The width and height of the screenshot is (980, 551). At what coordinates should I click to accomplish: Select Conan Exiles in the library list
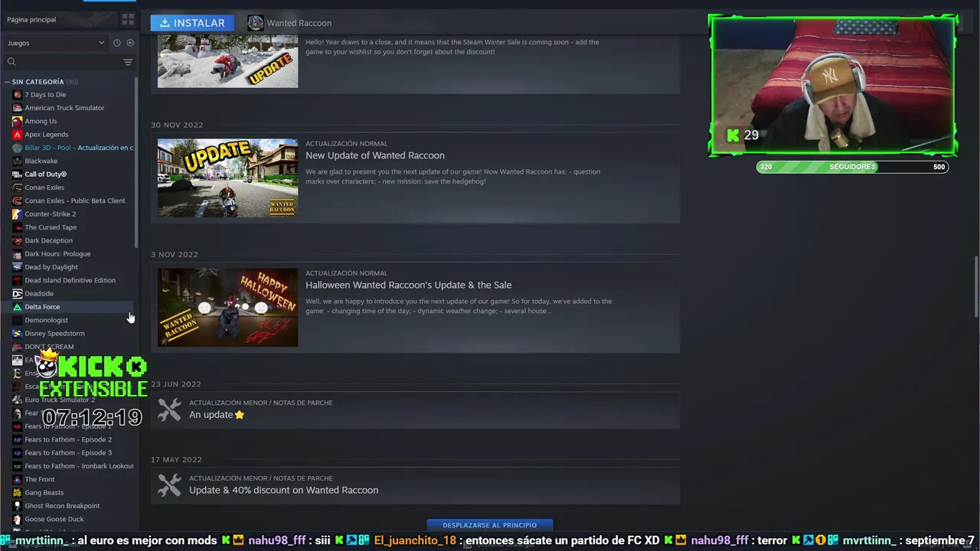pos(44,187)
